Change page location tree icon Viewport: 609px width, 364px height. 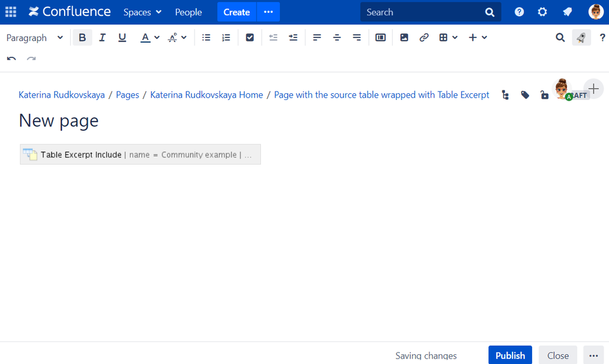[x=505, y=95]
